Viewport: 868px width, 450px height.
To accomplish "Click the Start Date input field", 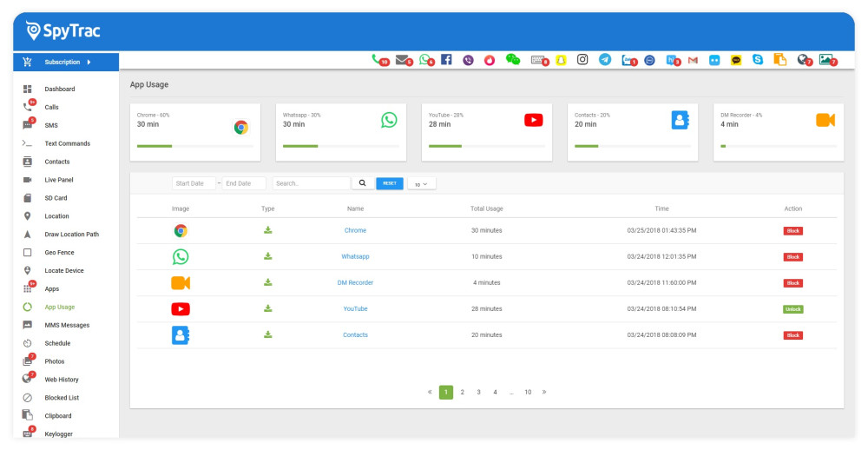I will pos(194,184).
